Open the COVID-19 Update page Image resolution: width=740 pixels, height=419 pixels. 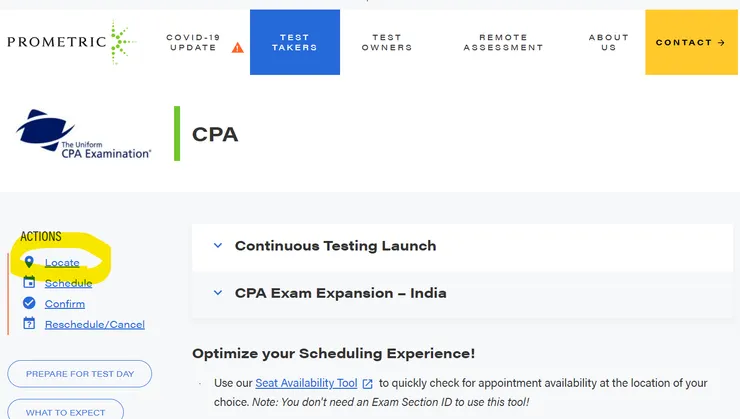(x=194, y=43)
